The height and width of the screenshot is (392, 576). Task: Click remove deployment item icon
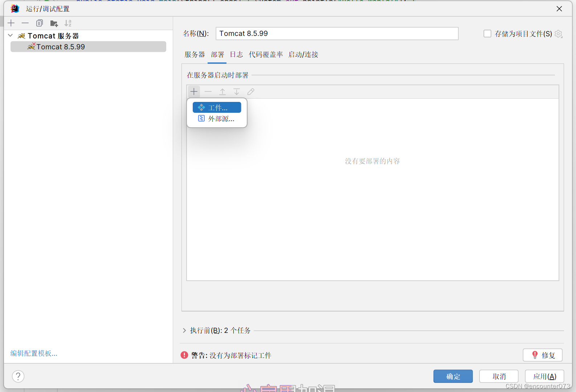(x=208, y=91)
